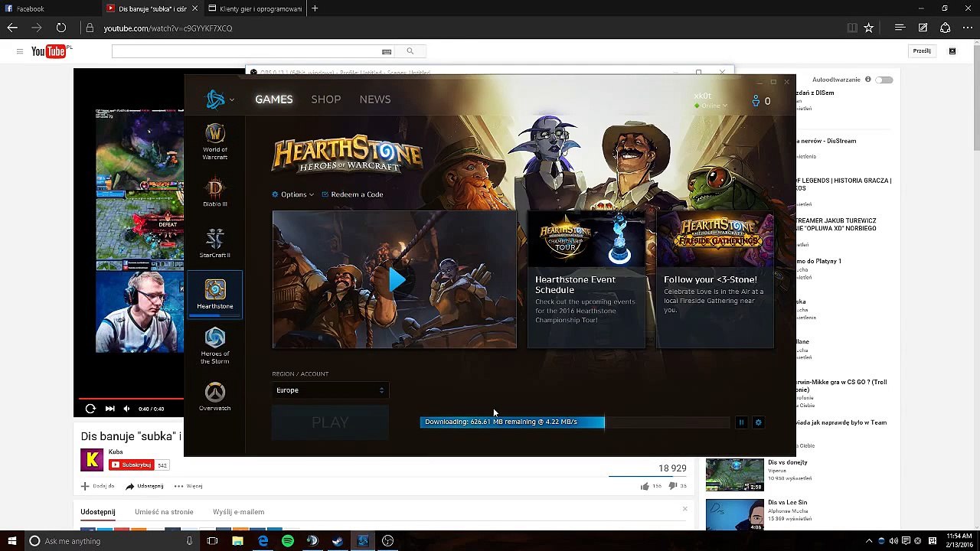Open Dis vs Lee Sin video title
Viewport: 980px width, 551px height.
[x=788, y=503]
